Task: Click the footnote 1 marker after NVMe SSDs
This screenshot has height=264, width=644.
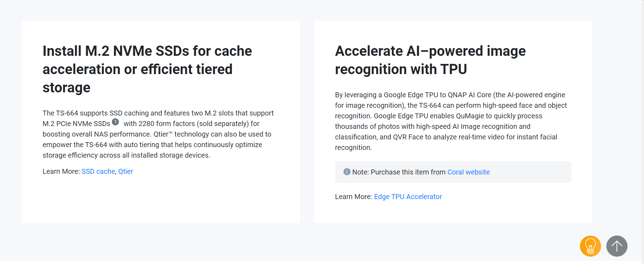Action: pos(115,122)
